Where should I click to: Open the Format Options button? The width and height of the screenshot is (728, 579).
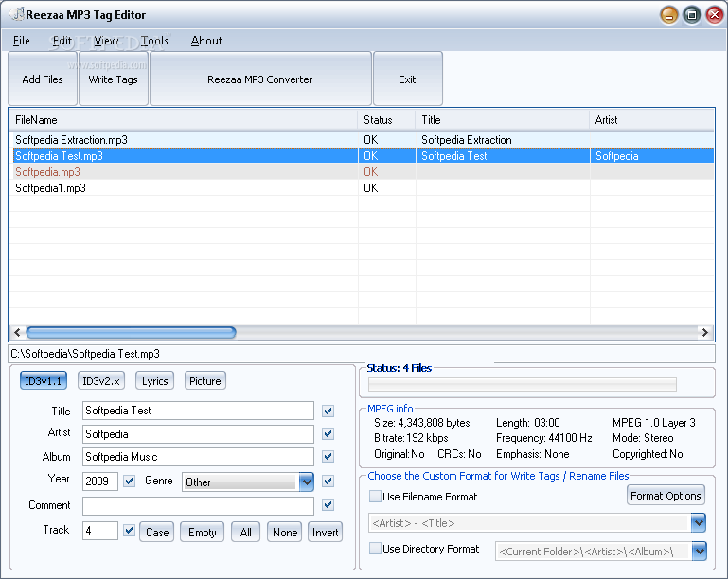[666, 496]
